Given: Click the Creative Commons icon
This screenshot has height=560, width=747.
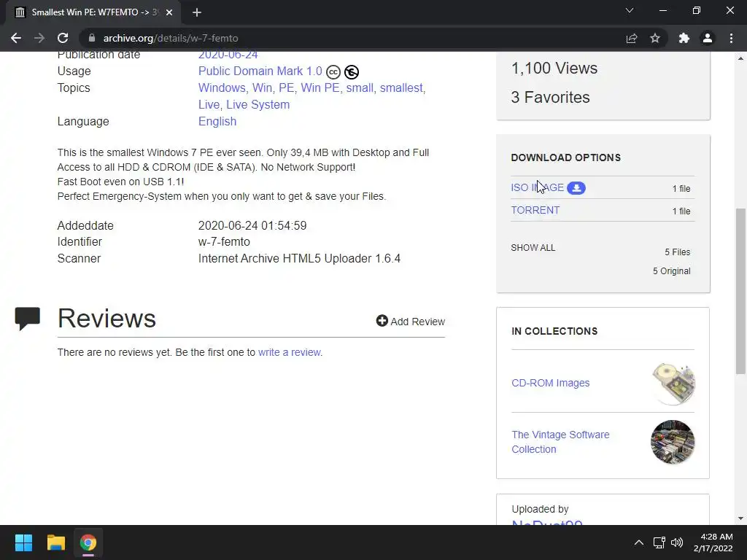Looking at the screenshot, I should (333, 72).
